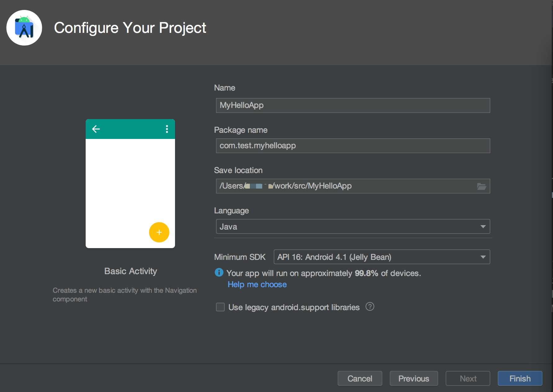Enable Use legacy android.support libraries checkbox
Image resolution: width=553 pixels, height=392 pixels.
click(220, 307)
